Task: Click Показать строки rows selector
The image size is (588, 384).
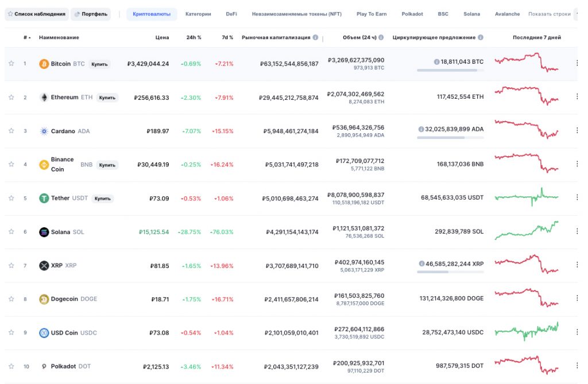Action: tap(550, 14)
